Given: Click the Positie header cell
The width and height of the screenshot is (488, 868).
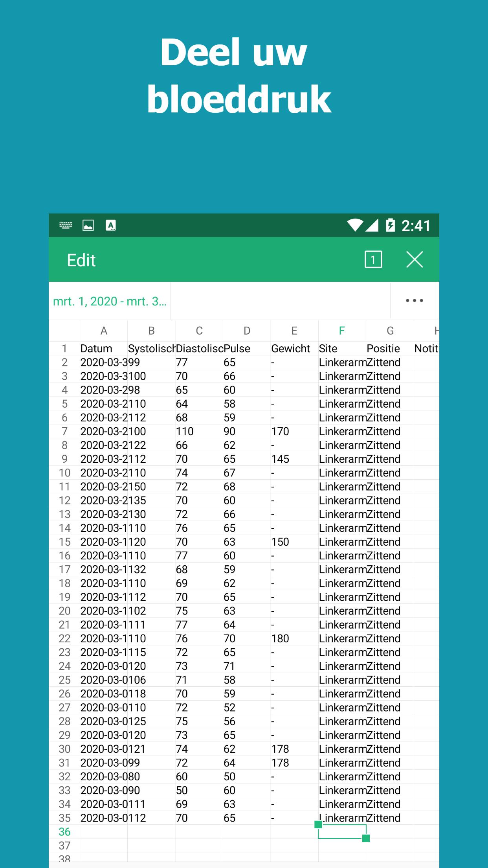Looking at the screenshot, I should 390,349.
